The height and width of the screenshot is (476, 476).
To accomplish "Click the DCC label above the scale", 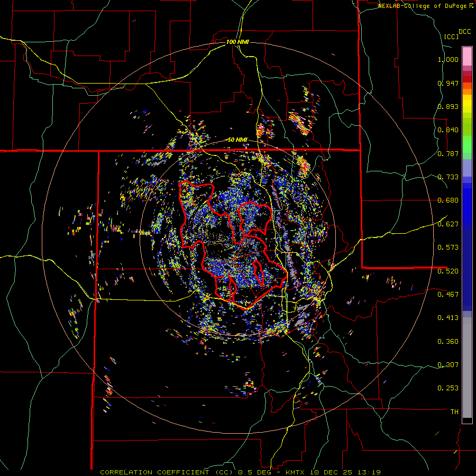I will pos(464,32).
